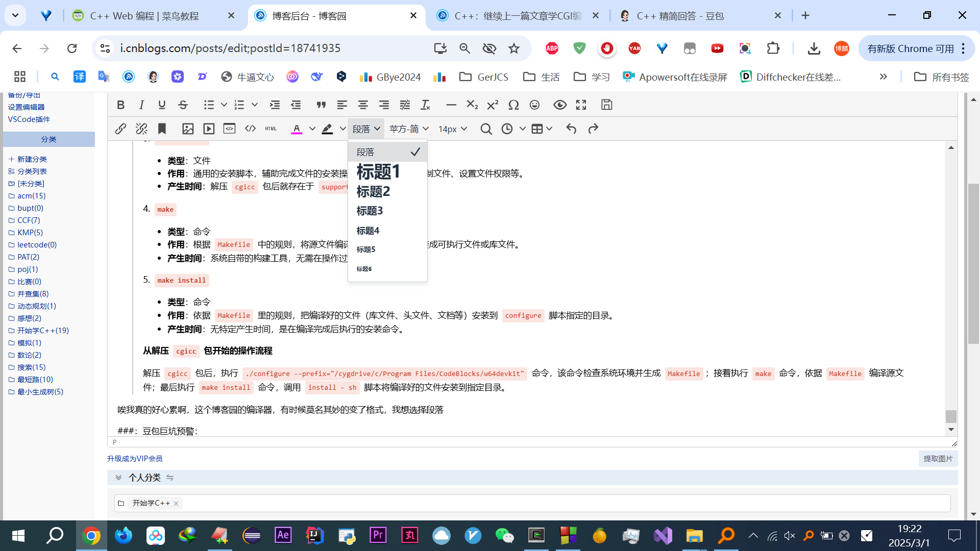
Task: Choose 标题1 from the format menu
Action: (387, 172)
